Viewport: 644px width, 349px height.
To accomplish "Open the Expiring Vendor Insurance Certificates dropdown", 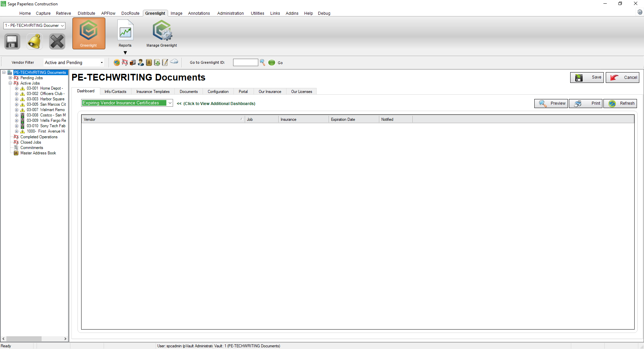I will coord(127,103).
